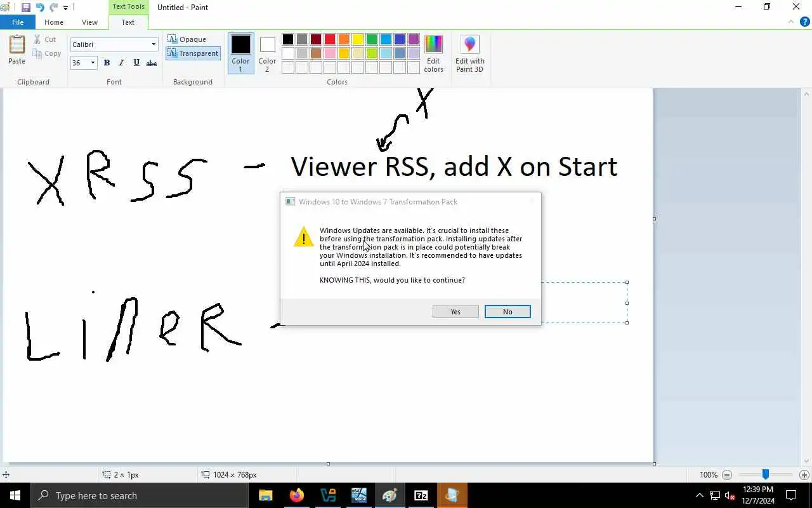
Task: Show hidden system tray icons
Action: click(700, 495)
